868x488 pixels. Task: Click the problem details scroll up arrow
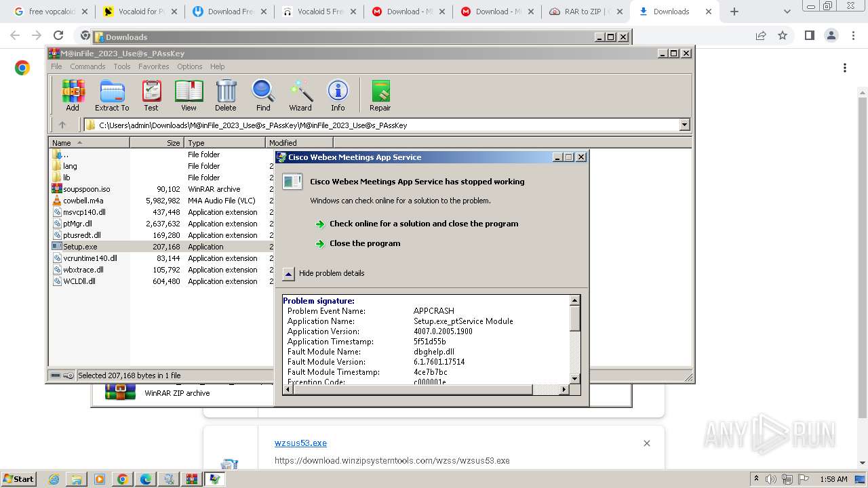coord(574,300)
